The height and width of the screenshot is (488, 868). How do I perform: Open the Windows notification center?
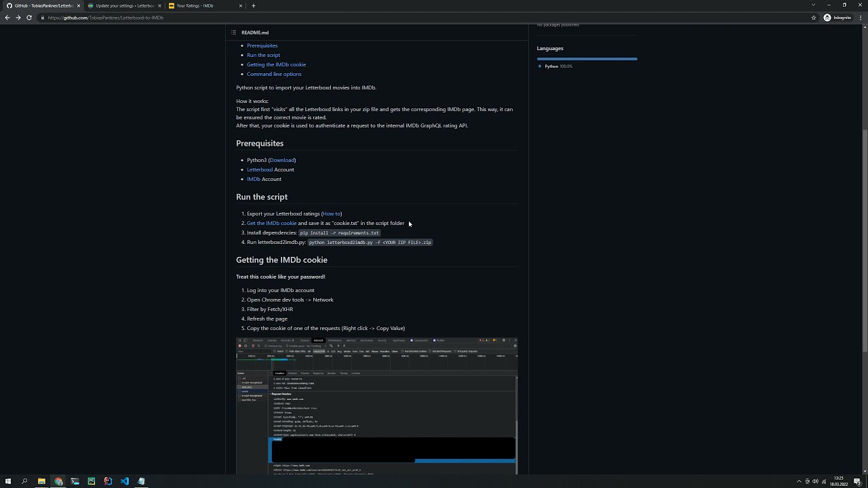click(x=858, y=481)
